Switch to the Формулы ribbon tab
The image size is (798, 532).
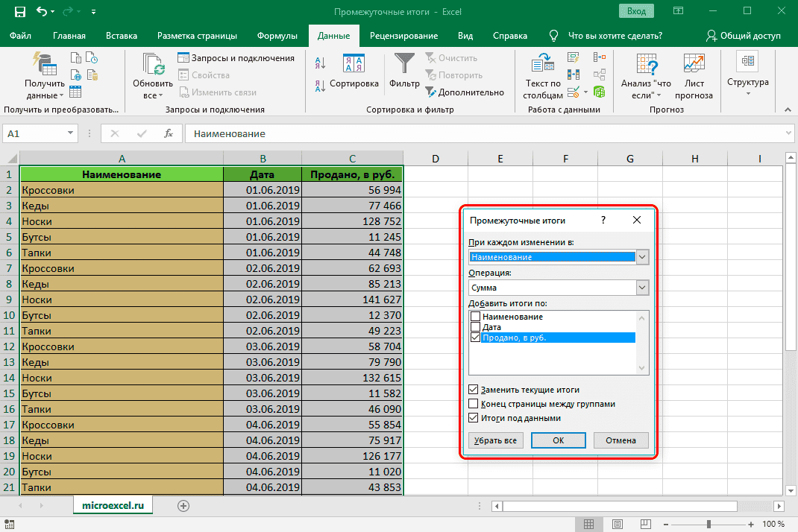(277, 36)
